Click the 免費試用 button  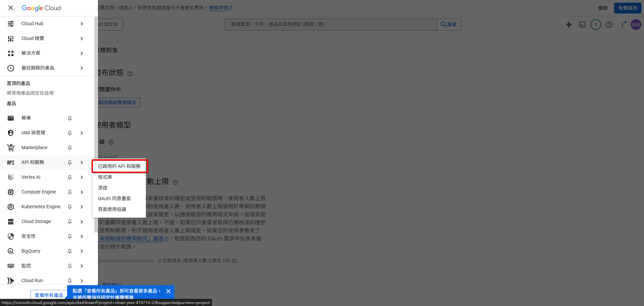click(627, 8)
